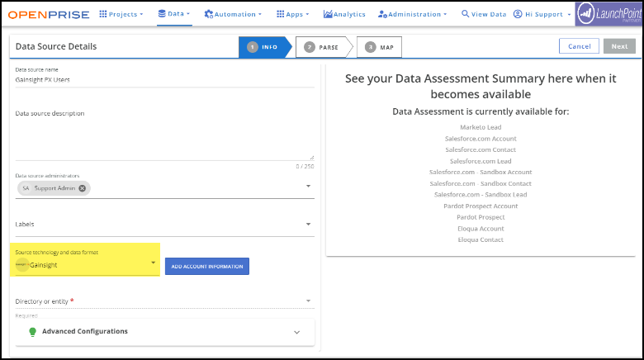Viewport: 644px width, 360px height.
Task: Select the MAP step tab
Action: point(379,47)
